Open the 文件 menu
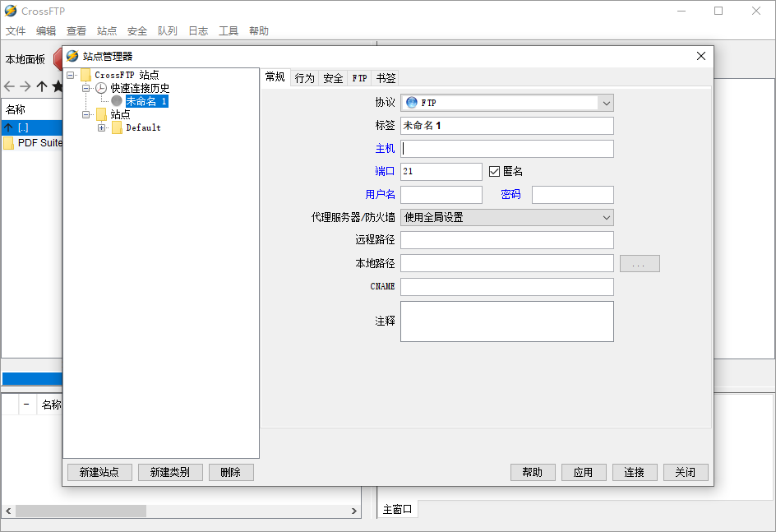 click(x=16, y=31)
